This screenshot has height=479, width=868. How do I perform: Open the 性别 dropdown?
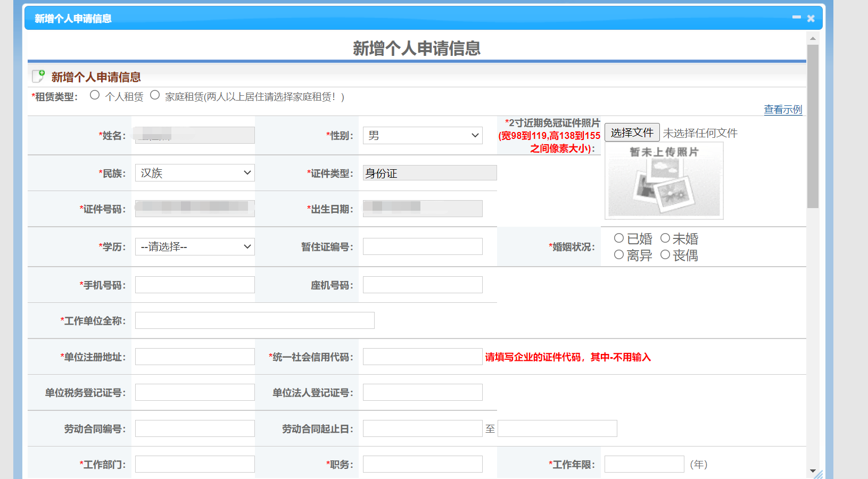(423, 136)
